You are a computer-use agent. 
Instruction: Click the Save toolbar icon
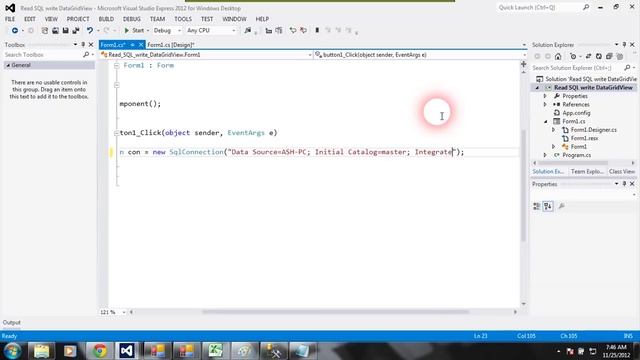point(65,31)
